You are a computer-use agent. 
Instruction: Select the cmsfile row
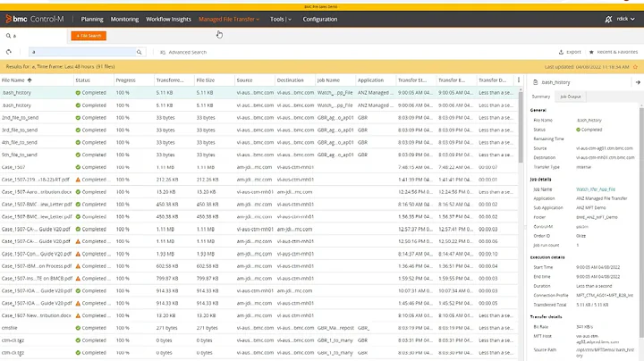click(258, 328)
